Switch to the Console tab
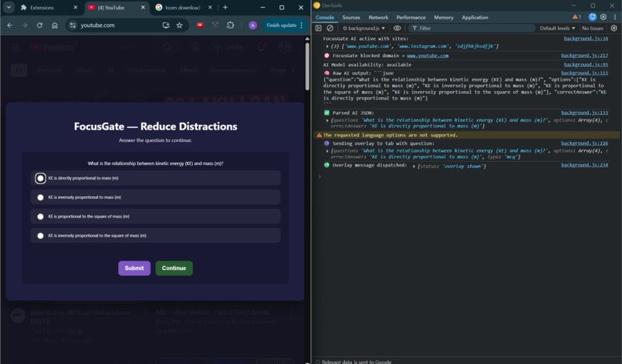The height and width of the screenshot is (364, 622). pos(324,18)
